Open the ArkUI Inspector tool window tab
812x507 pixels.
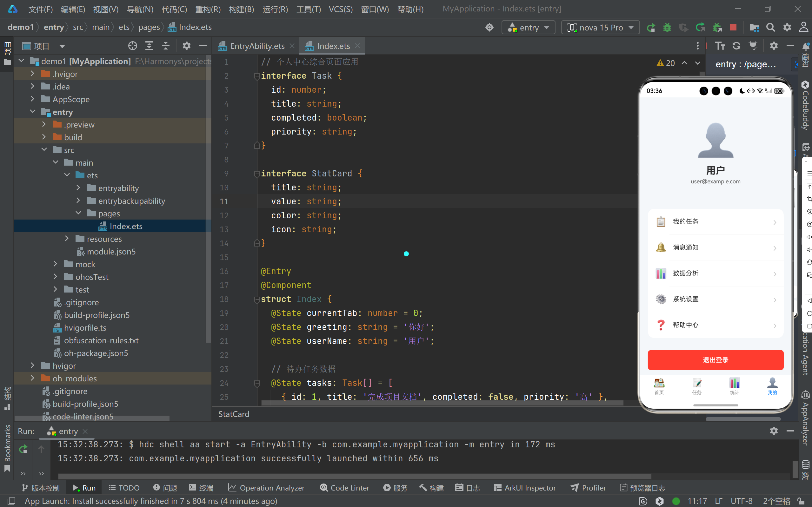525,488
